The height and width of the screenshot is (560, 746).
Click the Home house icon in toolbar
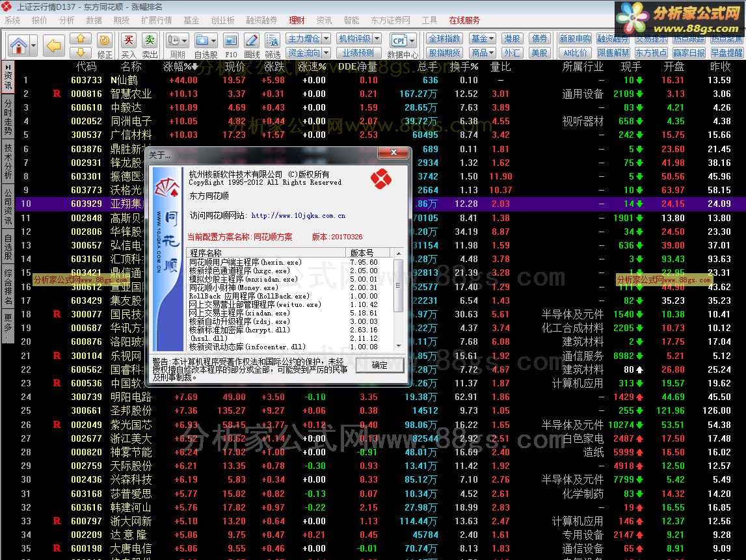19,46
